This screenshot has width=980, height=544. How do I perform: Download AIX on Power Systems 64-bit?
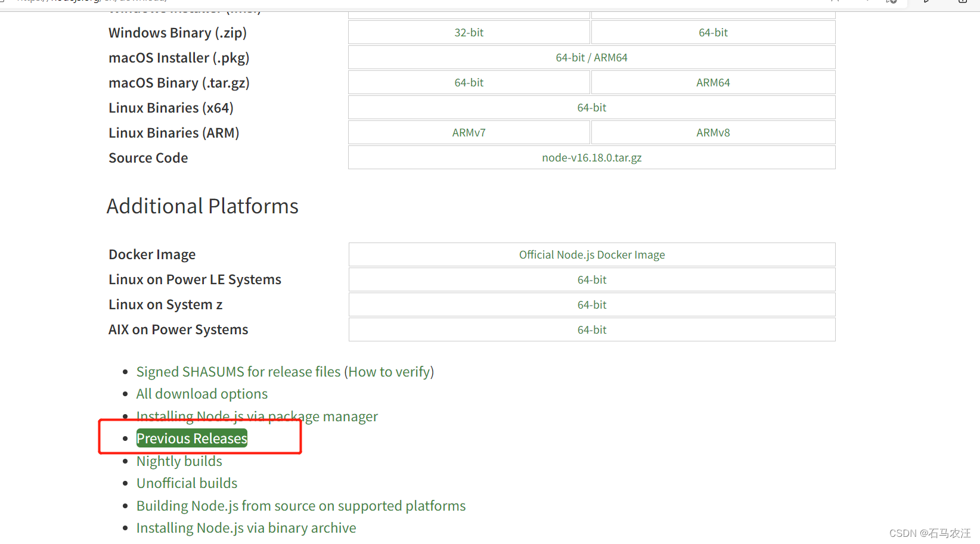click(x=592, y=330)
